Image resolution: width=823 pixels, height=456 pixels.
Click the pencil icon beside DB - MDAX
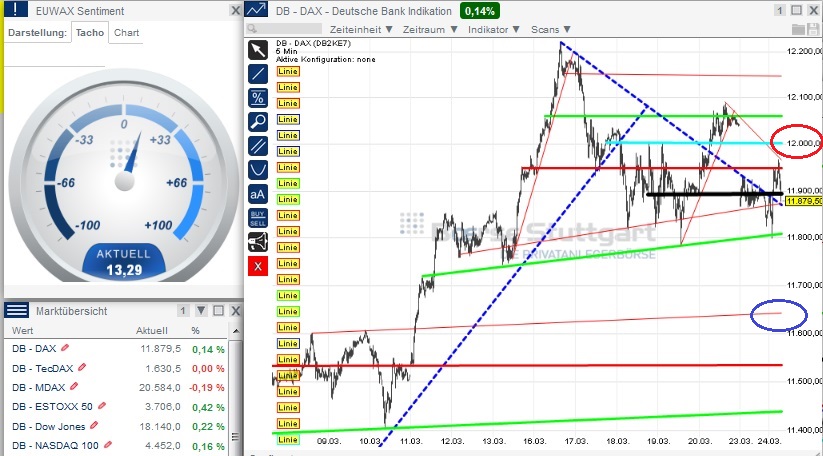74,386
